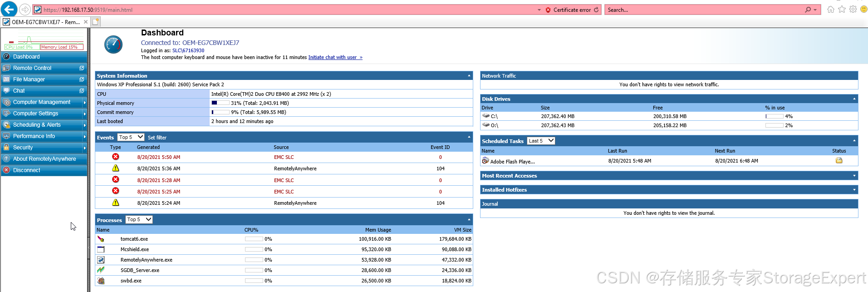868x292 pixels.
Task: Click C:\ drive percent in use bar
Action: coord(774,116)
